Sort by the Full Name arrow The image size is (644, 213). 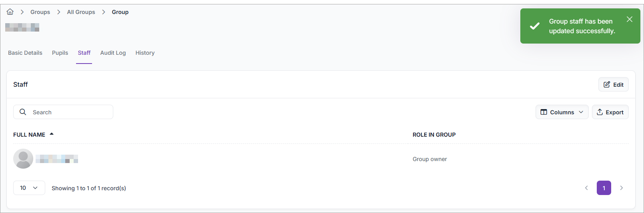click(52, 134)
